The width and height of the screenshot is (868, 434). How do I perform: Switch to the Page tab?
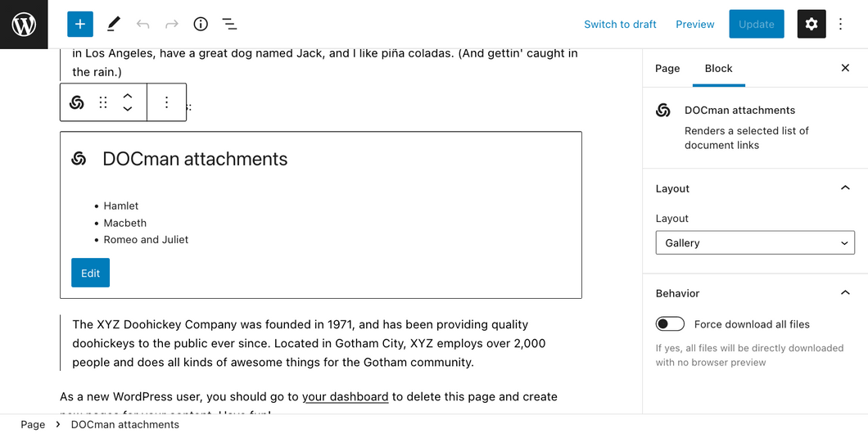[667, 69]
